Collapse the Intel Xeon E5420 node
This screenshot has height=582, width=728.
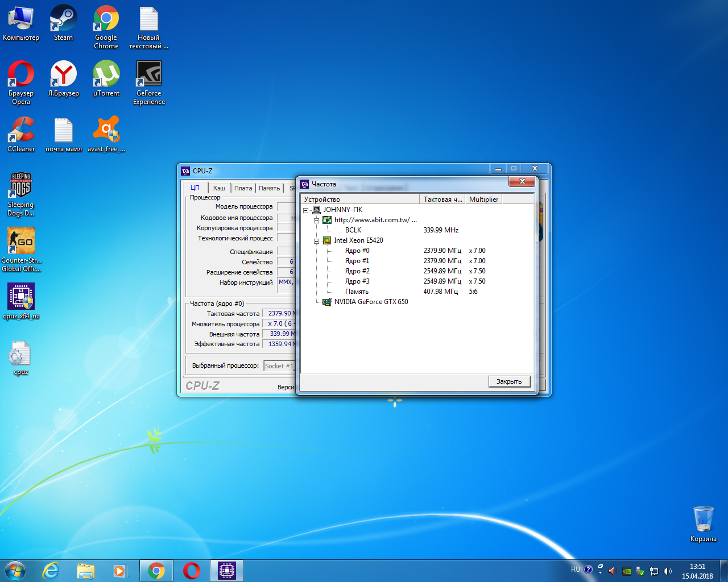point(316,240)
